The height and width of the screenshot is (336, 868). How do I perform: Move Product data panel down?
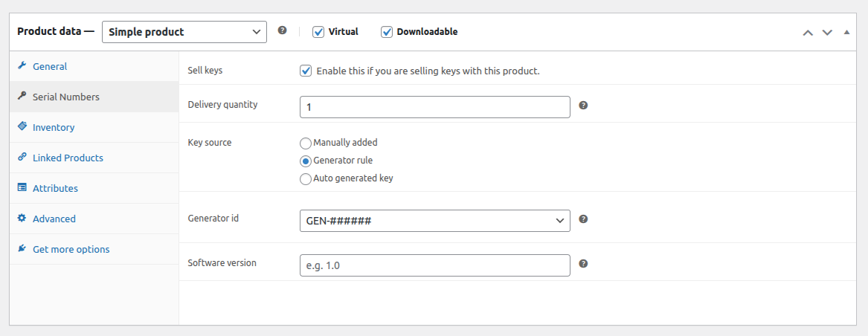pos(827,32)
